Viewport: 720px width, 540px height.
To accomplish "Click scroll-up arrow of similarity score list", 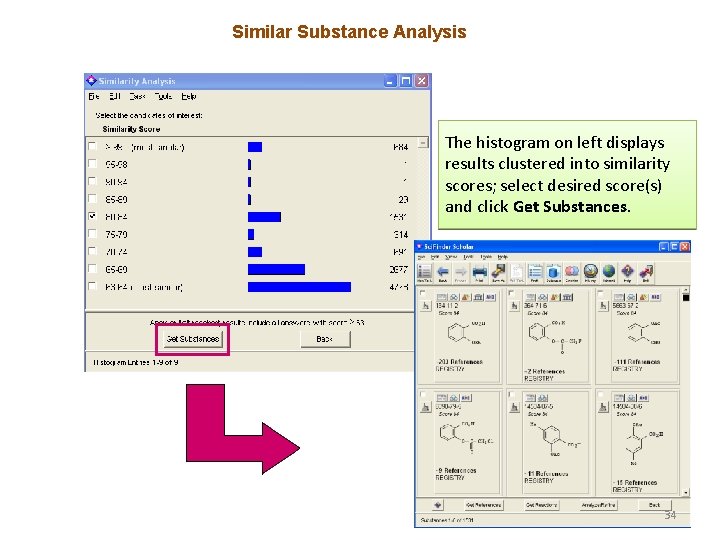I will 422,142.
